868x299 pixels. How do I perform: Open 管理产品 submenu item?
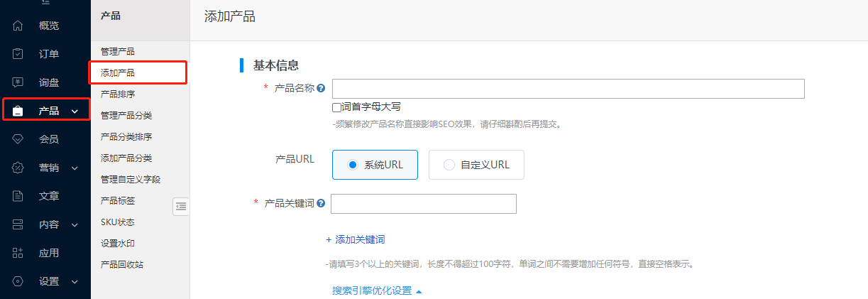pos(117,51)
